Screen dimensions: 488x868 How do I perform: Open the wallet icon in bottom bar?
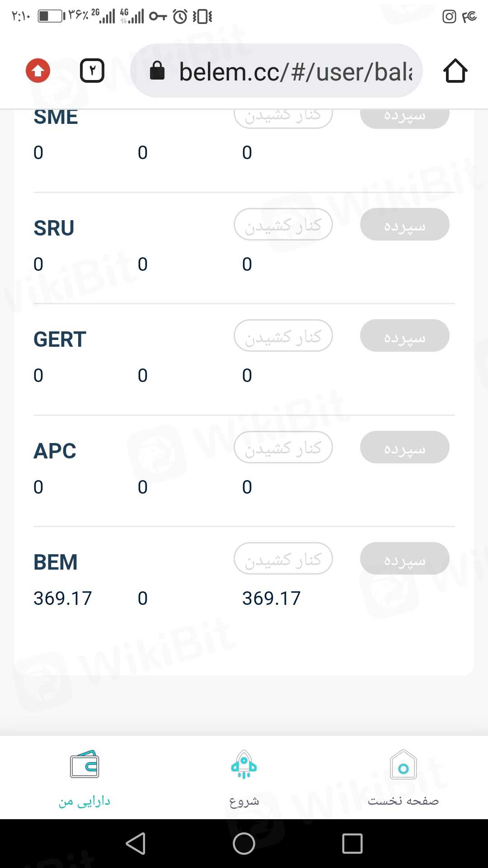tap(84, 764)
